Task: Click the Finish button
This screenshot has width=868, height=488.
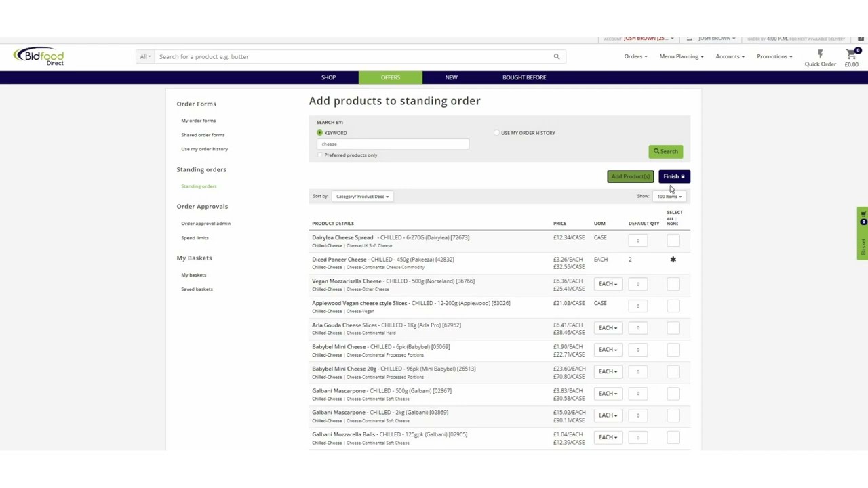Action: [674, 176]
